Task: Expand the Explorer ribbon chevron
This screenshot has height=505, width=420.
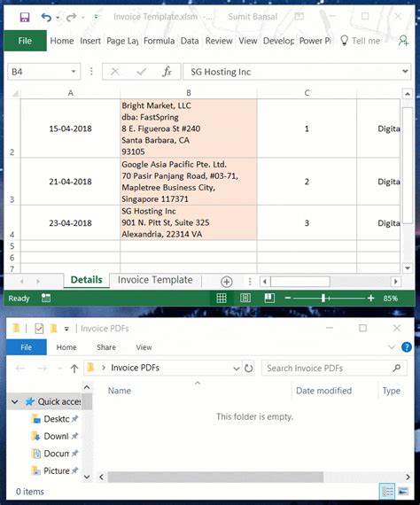Action: click(x=392, y=347)
